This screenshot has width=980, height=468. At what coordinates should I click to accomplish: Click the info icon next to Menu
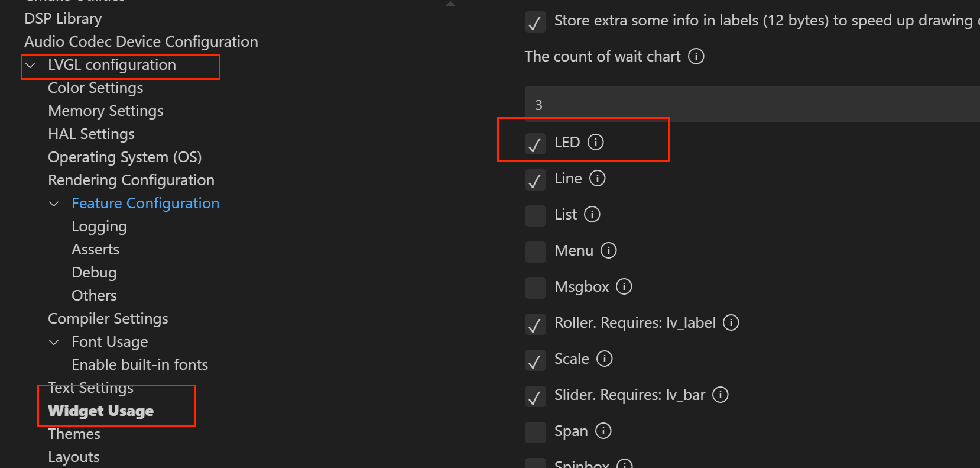point(609,250)
